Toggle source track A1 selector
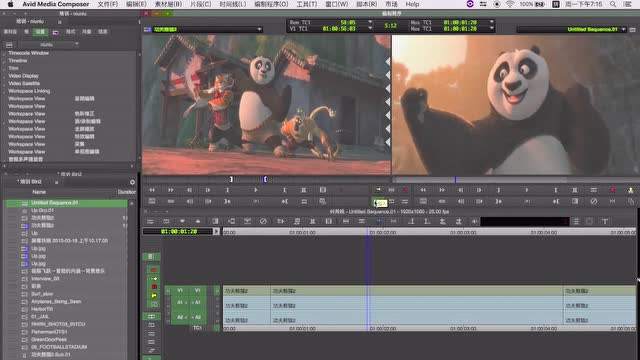 (x=180, y=302)
